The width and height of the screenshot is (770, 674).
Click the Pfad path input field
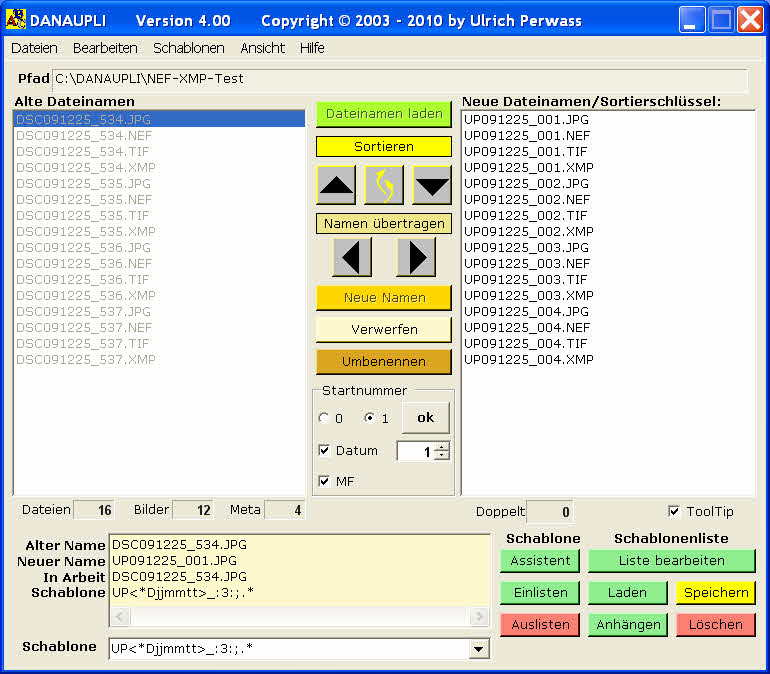click(400, 79)
